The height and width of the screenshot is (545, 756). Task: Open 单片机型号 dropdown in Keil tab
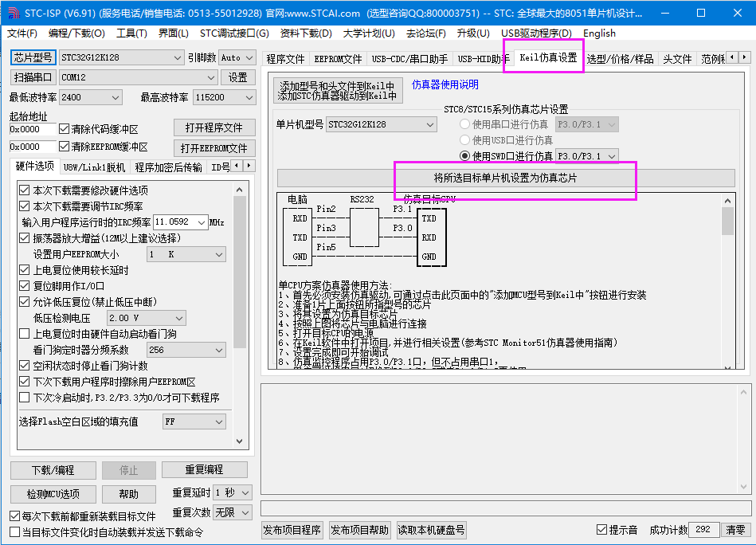click(x=382, y=124)
